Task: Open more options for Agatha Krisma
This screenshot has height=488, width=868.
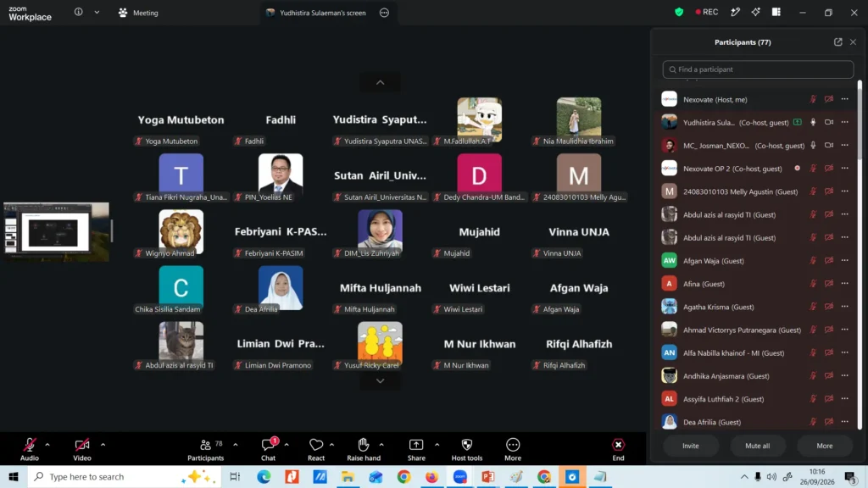Action: 845,307
